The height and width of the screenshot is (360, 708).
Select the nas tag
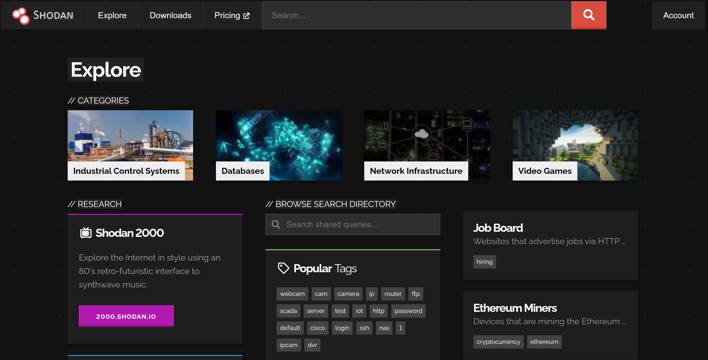(384, 328)
